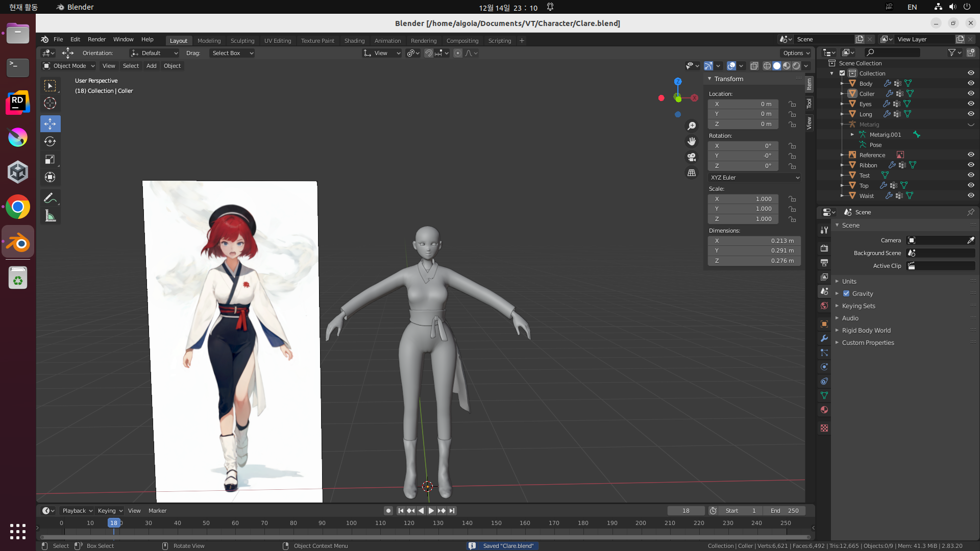Image resolution: width=980 pixels, height=551 pixels.
Task: Click the current frame field showing 18
Action: coord(685,511)
